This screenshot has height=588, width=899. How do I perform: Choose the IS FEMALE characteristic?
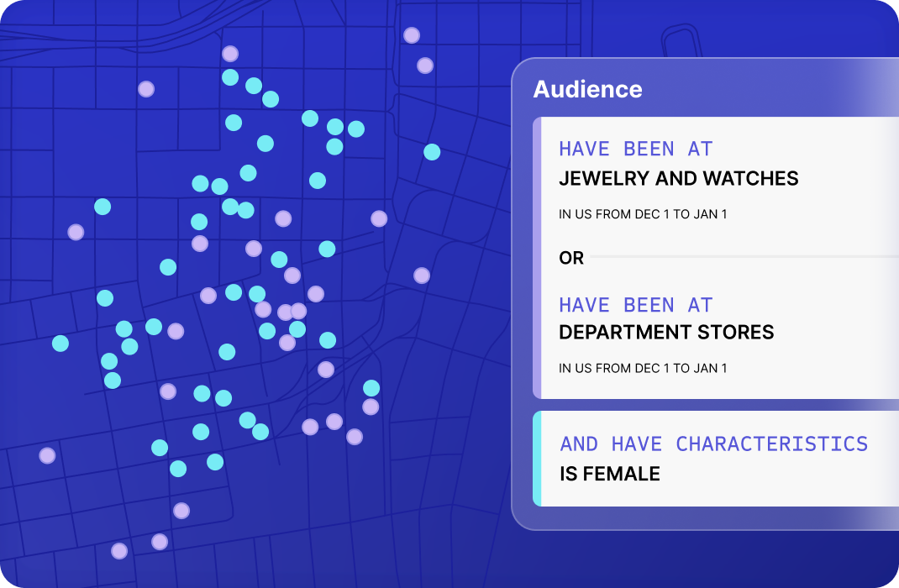point(610,474)
